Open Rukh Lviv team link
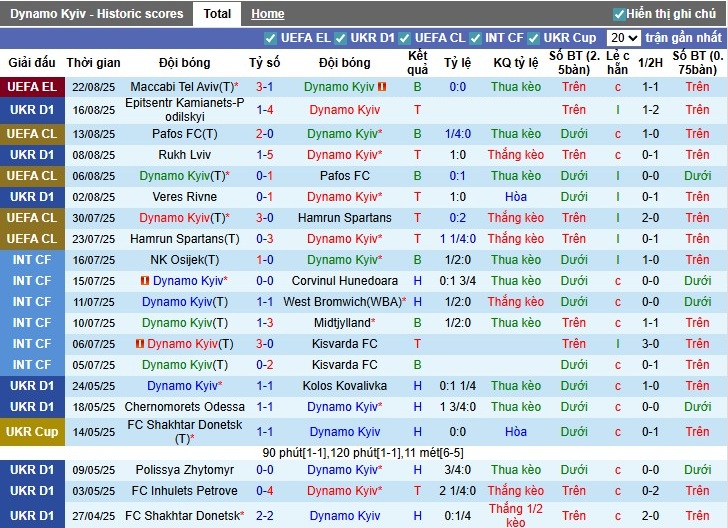728x528 pixels. pyautogui.click(x=184, y=155)
